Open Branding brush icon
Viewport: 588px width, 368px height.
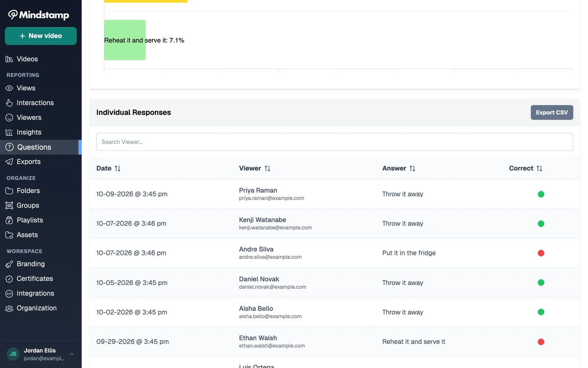pos(9,264)
